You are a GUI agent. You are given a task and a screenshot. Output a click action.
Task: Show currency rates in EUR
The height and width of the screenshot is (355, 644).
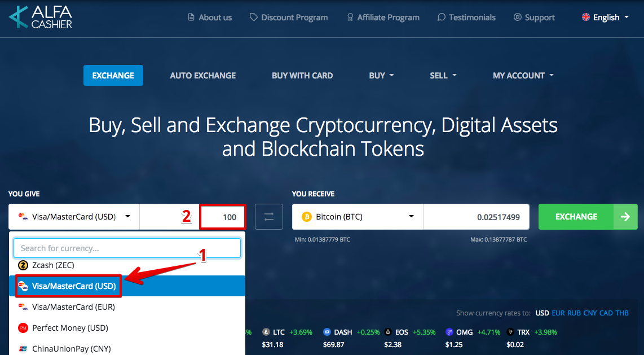coord(558,313)
